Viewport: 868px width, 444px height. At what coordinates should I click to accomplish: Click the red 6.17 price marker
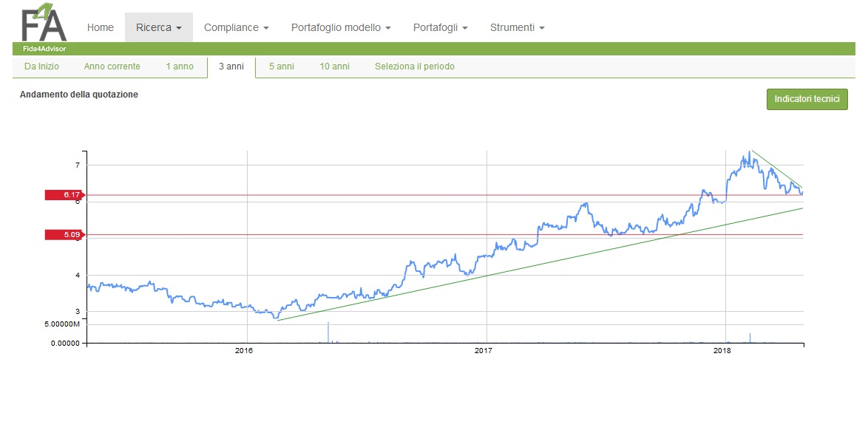pos(65,194)
